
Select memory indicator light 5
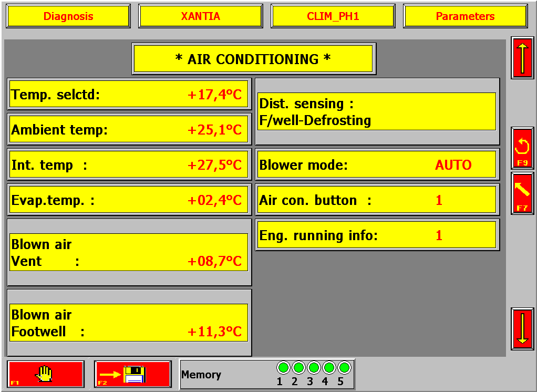(x=345, y=367)
